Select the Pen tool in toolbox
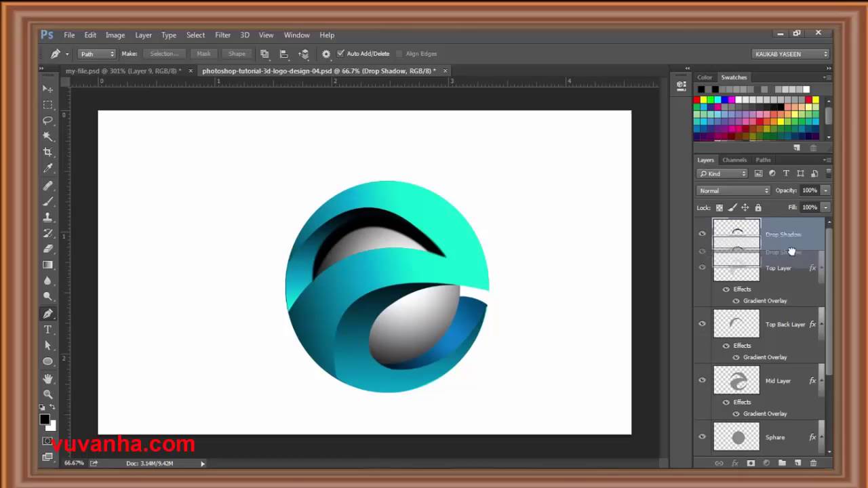868x488 pixels. [x=47, y=314]
